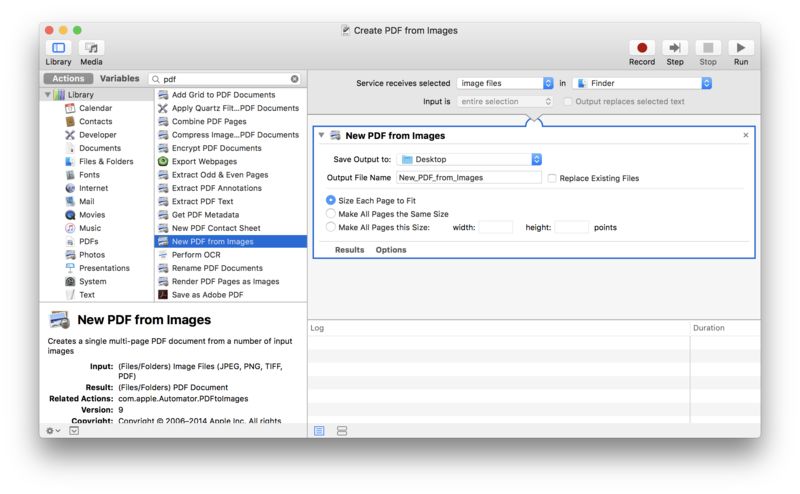Screen dimensions: 800x494
Task: Select Make All Pages the Same Size
Action: tap(331, 214)
